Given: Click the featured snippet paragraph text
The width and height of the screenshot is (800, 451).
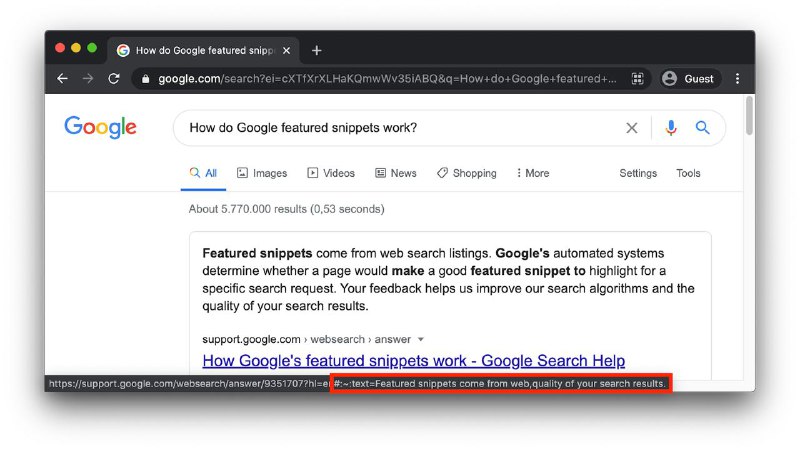Looking at the screenshot, I should click(448, 280).
